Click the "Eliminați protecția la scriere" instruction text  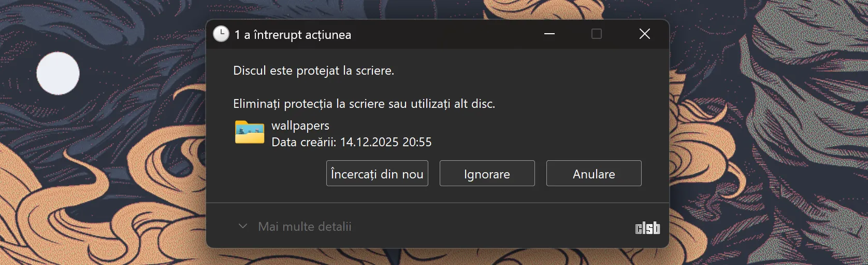(364, 104)
